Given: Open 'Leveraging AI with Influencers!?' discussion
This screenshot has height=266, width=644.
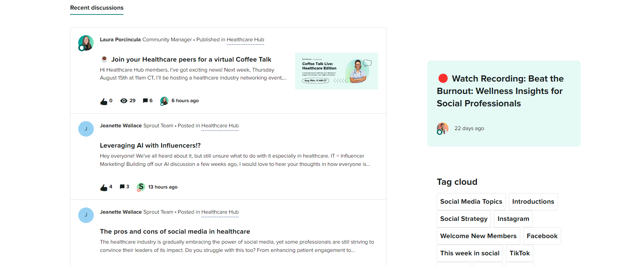Looking at the screenshot, I should [150, 146].
